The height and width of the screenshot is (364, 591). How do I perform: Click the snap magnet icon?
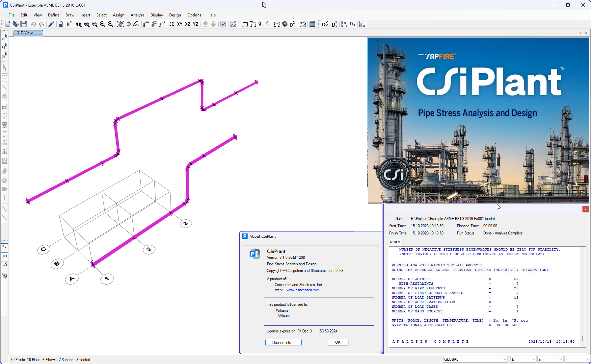[x=5, y=276]
